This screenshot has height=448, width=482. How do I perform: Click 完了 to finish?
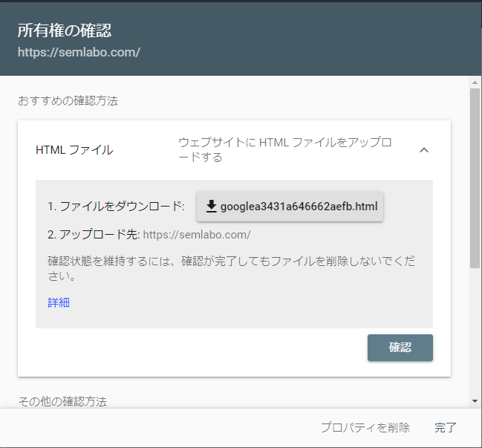click(x=446, y=427)
